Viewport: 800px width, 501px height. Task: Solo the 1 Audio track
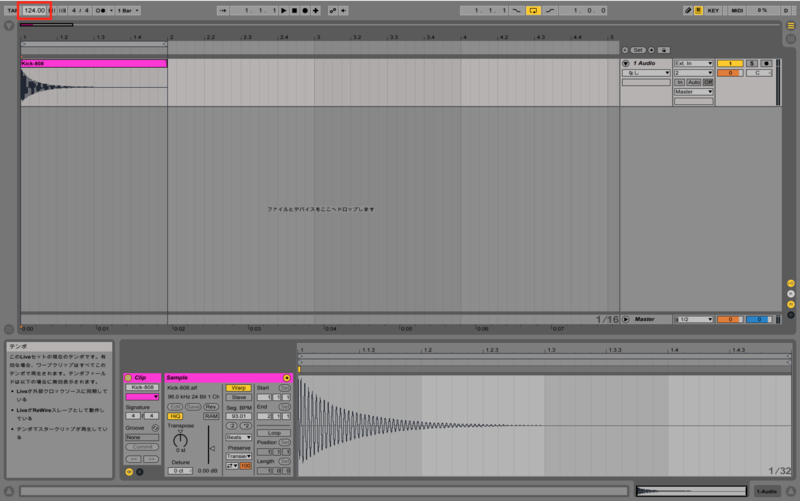pyautogui.click(x=752, y=63)
